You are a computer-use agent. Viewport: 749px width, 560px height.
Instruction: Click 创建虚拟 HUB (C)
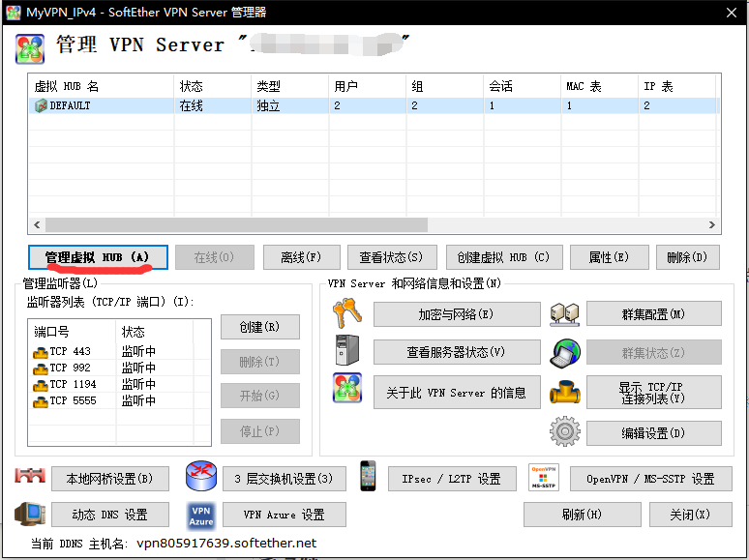(x=504, y=257)
